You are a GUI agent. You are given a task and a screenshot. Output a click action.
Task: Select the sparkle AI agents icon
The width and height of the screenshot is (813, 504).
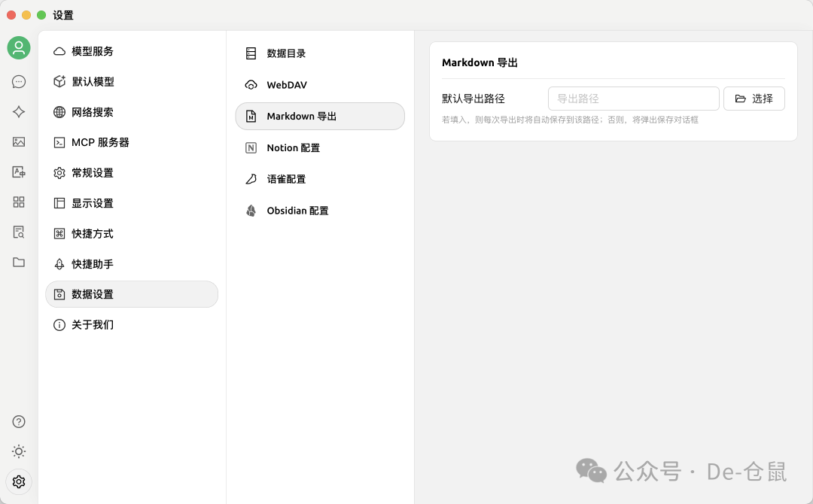point(18,111)
